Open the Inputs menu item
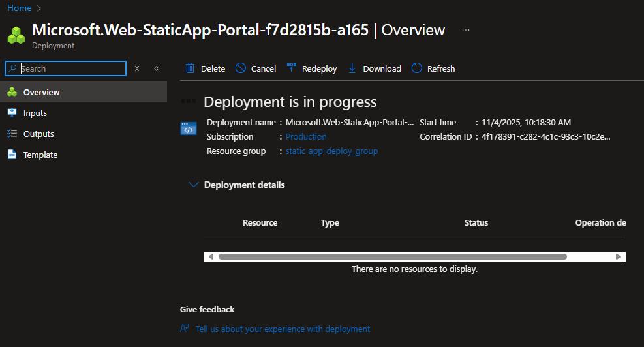The width and height of the screenshot is (644, 347). (84, 113)
